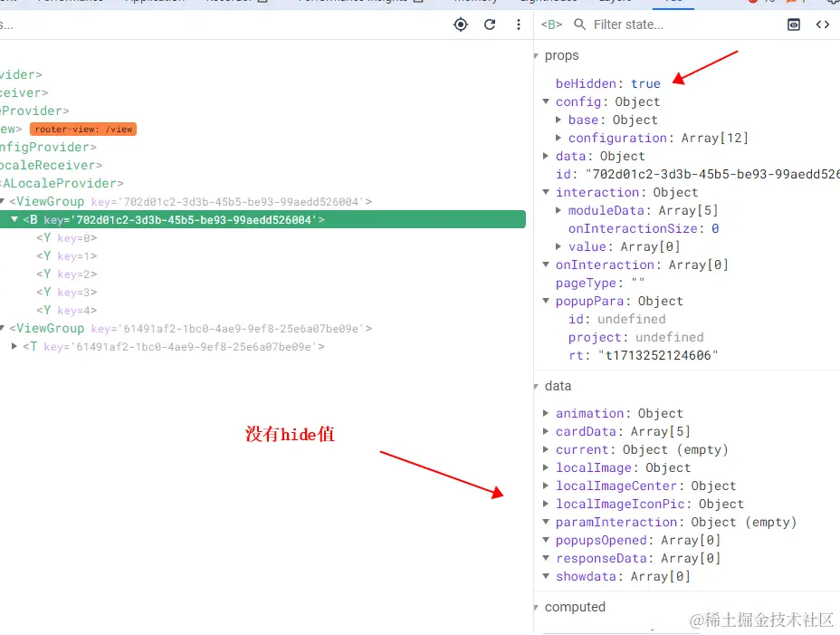
Task: Collapse the props section
Action: coord(536,56)
